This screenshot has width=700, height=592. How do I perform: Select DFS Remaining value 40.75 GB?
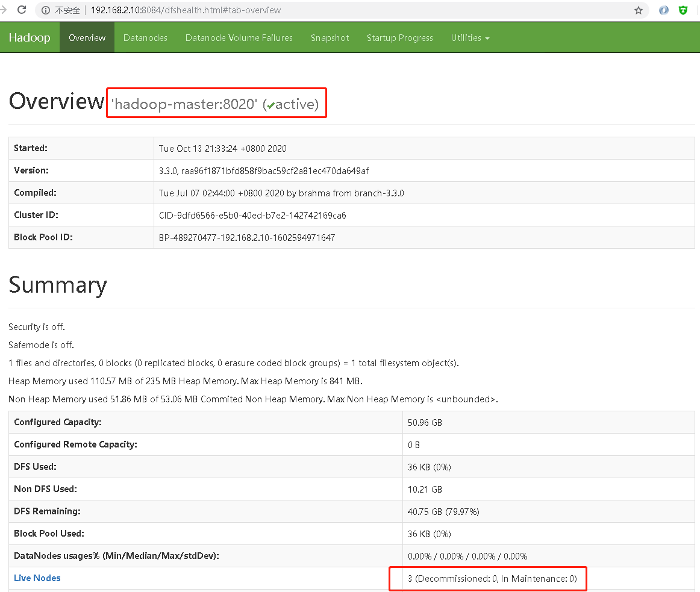[443, 512]
